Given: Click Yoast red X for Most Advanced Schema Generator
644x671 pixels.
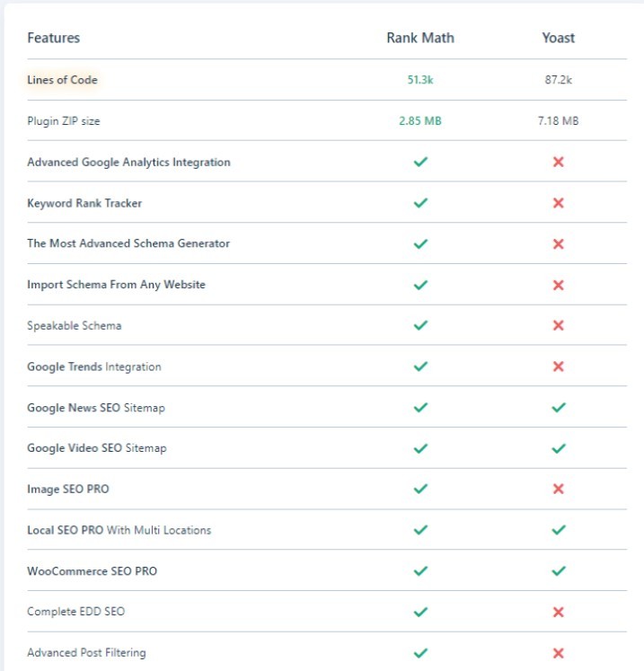Looking at the screenshot, I should pyautogui.click(x=559, y=244).
